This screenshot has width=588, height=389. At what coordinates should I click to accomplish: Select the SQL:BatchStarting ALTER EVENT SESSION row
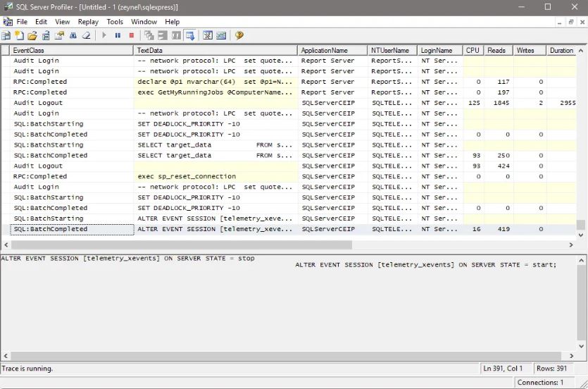tap(289, 218)
